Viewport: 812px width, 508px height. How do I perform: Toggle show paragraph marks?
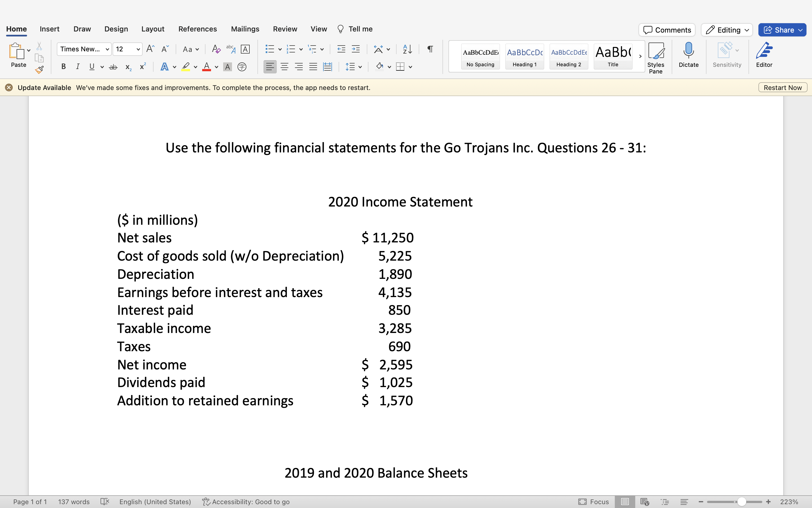pos(430,49)
